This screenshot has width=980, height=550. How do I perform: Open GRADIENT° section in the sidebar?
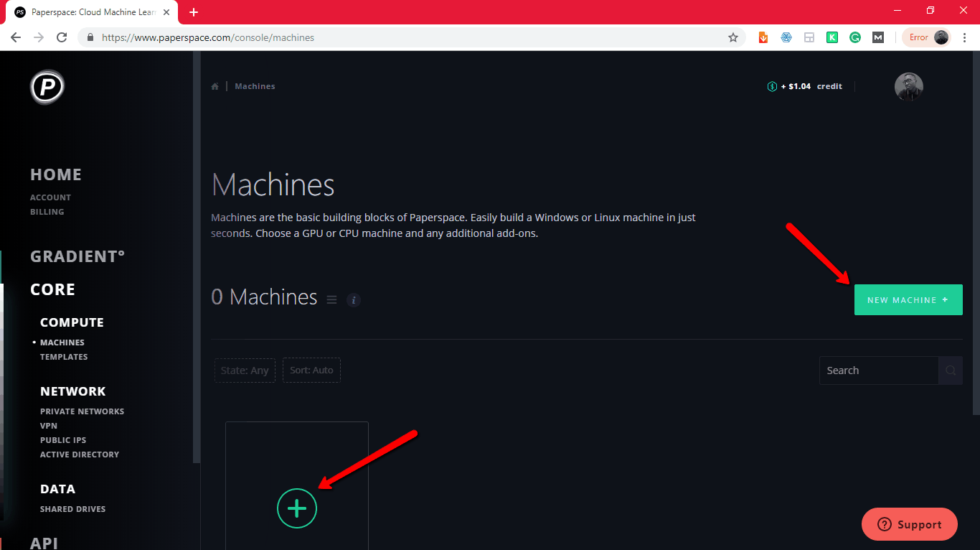coord(77,256)
